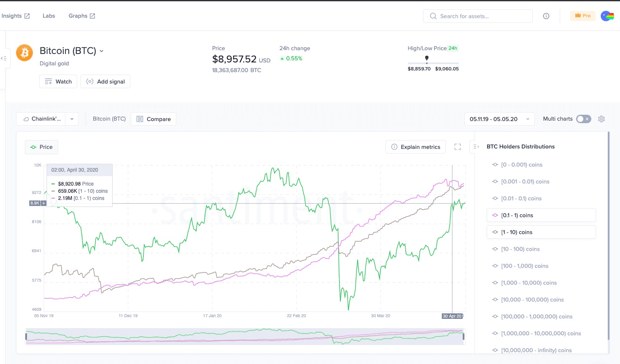Disable the [0.1 - 1) coins metric
Screen dimensions: 620x364
(541, 215)
